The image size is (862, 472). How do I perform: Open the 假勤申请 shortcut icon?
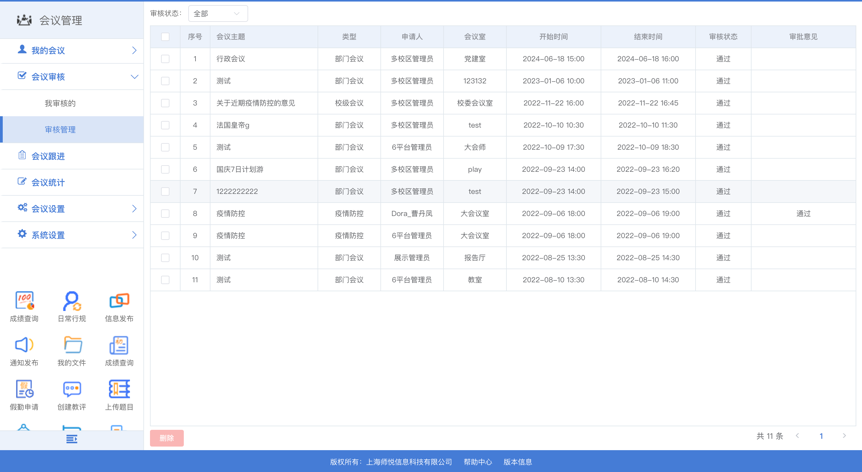click(24, 389)
